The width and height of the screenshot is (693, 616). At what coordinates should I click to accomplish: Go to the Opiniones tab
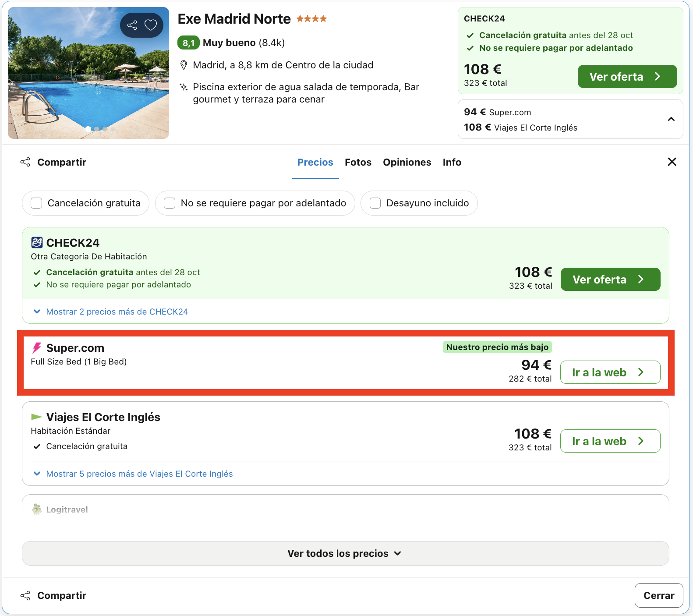tap(407, 162)
